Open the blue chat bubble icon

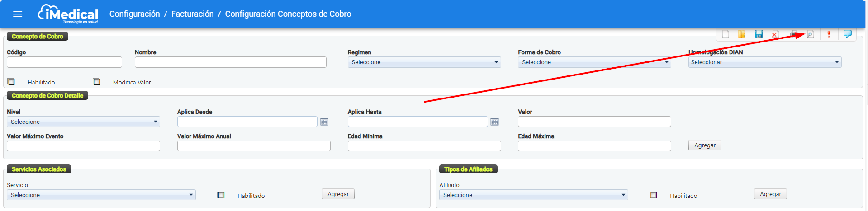point(847,34)
